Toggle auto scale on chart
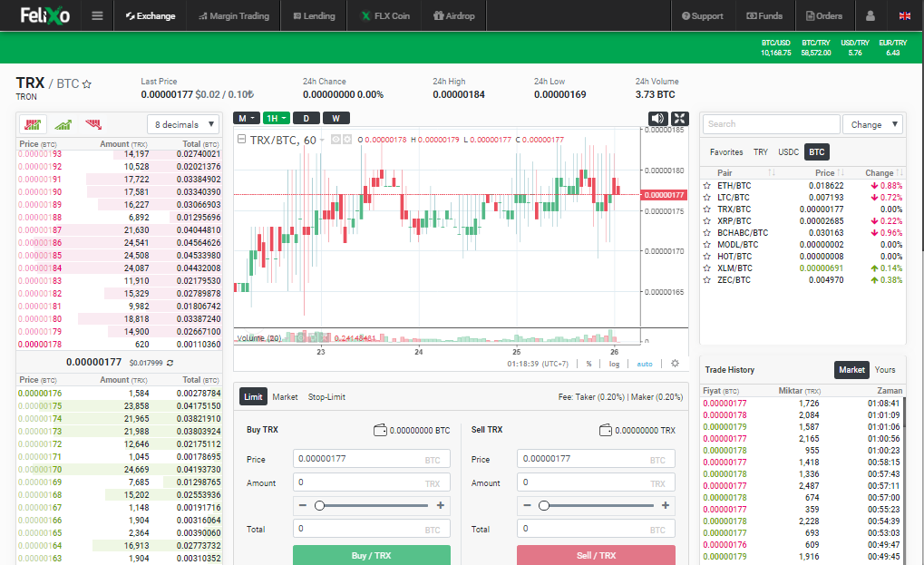This screenshot has height=565, width=924. click(x=645, y=364)
